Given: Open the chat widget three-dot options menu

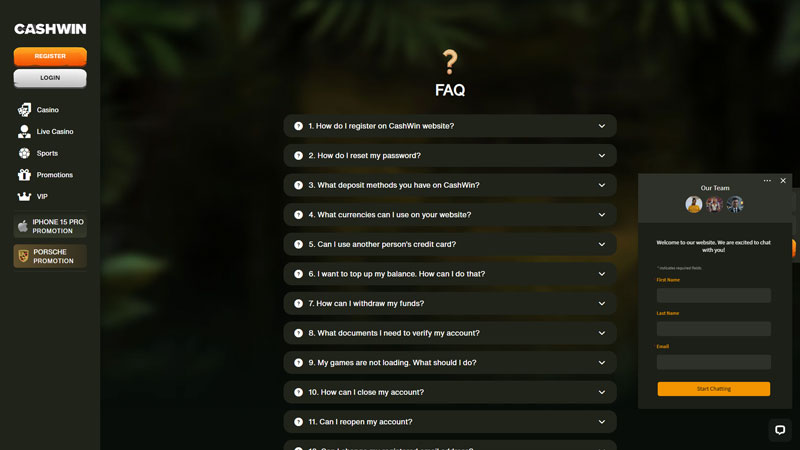Looking at the screenshot, I should [x=767, y=181].
